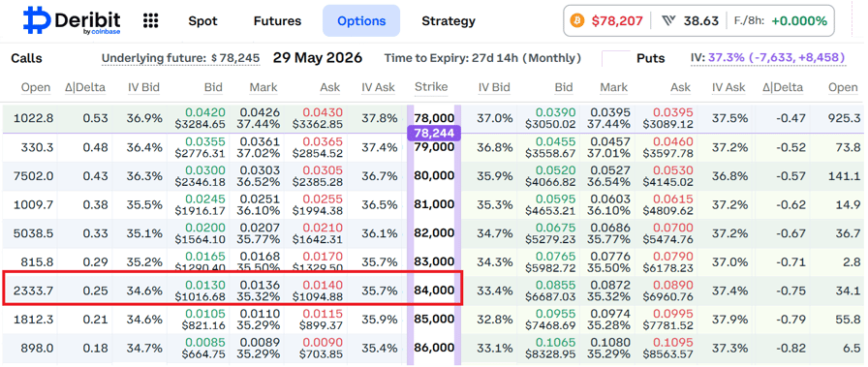Click the 78,244 underlying price marker
This screenshot has height=367, width=868.
tap(433, 133)
